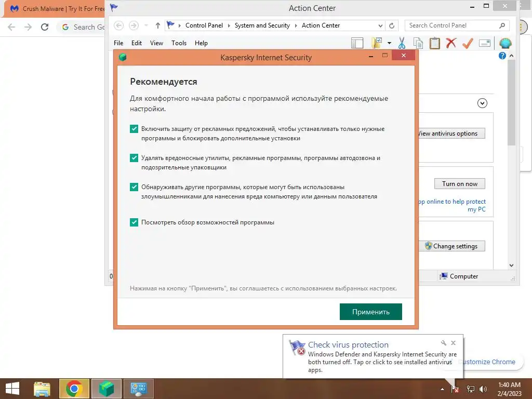Open the Help menu in Action Center

(x=201, y=43)
